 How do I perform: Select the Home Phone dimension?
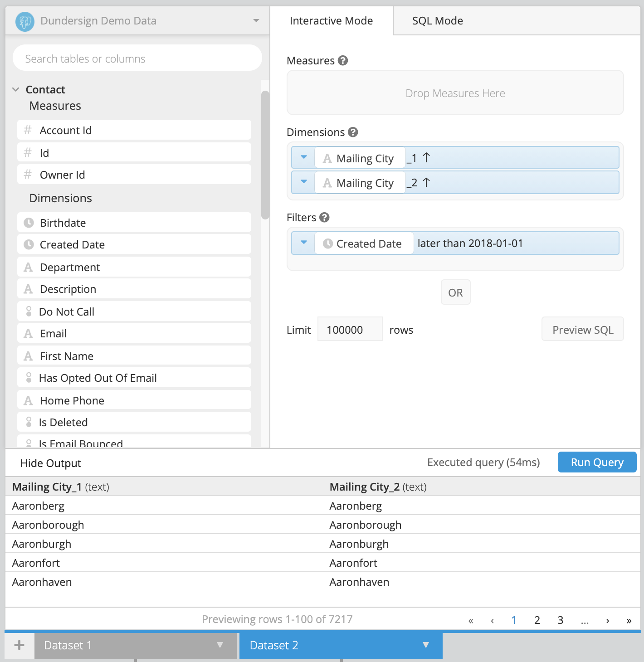click(x=134, y=400)
